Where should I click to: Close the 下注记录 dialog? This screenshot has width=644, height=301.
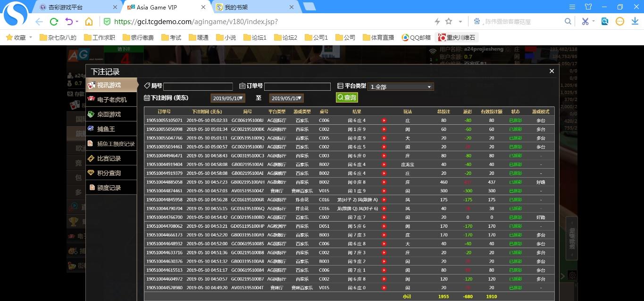[x=552, y=71]
